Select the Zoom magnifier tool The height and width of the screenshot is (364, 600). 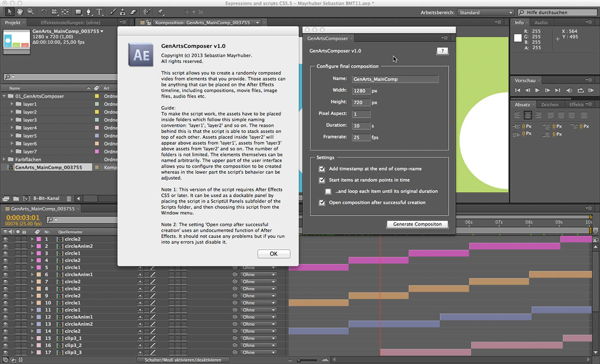(30, 12)
